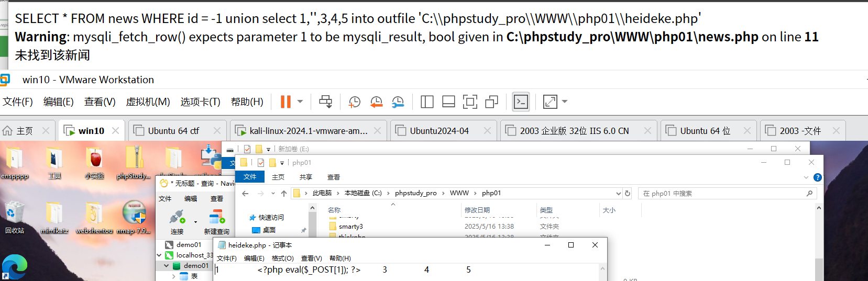Toggle the thumbnail bar in VMware
The height and width of the screenshot is (281, 868).
pyautogui.click(x=448, y=102)
